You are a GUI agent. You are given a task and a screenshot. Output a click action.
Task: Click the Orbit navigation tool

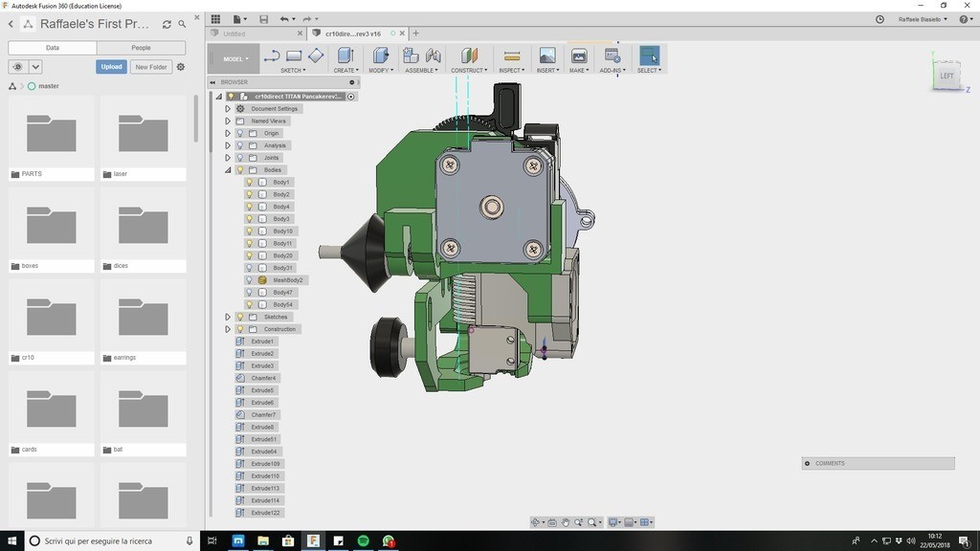[x=536, y=522]
